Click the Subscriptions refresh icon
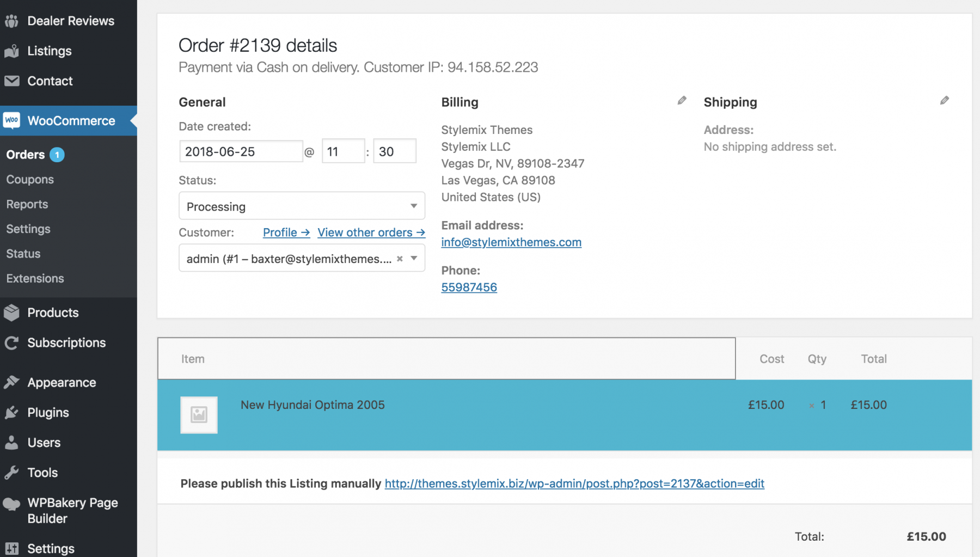Image resolution: width=980 pixels, height=557 pixels. point(11,342)
